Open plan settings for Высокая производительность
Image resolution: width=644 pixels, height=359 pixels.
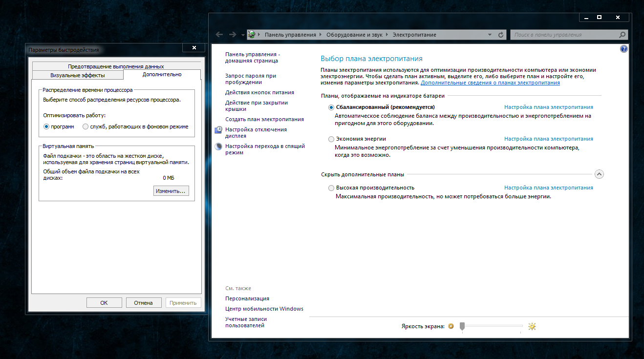click(x=549, y=188)
